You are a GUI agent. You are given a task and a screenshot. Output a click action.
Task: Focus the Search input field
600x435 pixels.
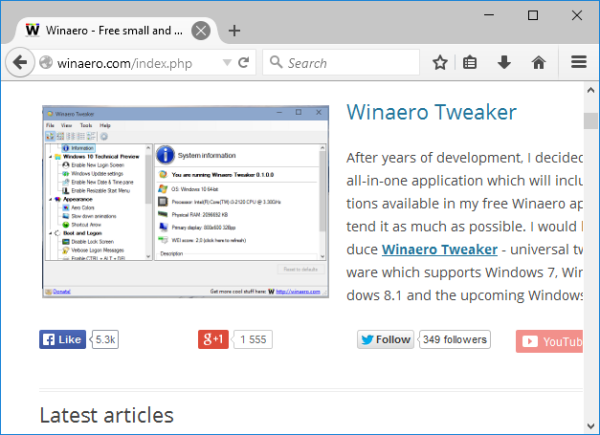click(341, 62)
